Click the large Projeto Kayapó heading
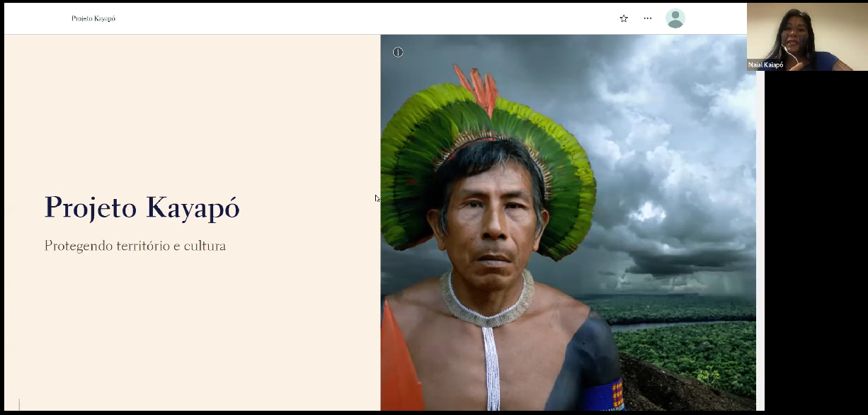The width and height of the screenshot is (868, 415). tap(142, 207)
